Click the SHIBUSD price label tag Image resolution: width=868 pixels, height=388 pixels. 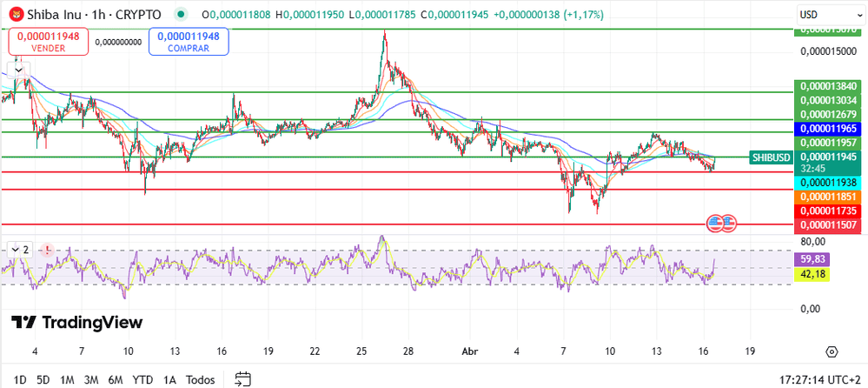pyautogui.click(x=771, y=157)
